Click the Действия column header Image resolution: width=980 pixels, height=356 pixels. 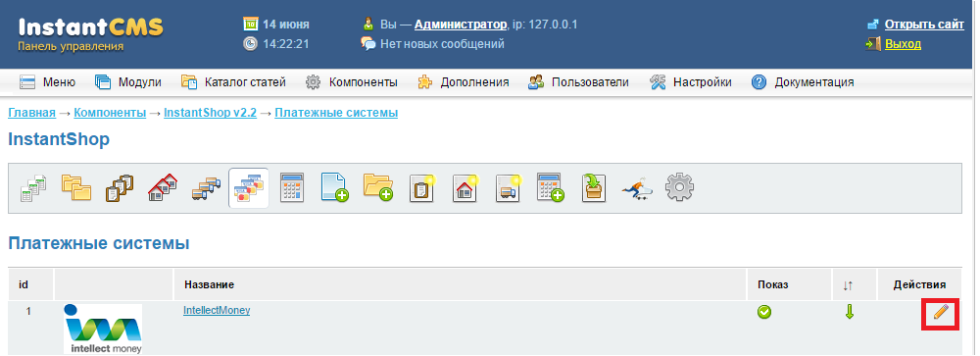tap(919, 284)
